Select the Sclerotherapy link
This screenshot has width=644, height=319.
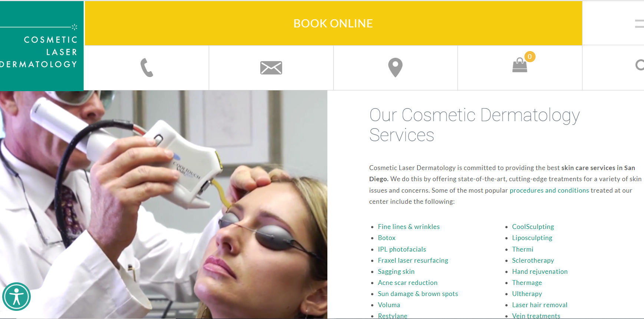click(533, 260)
